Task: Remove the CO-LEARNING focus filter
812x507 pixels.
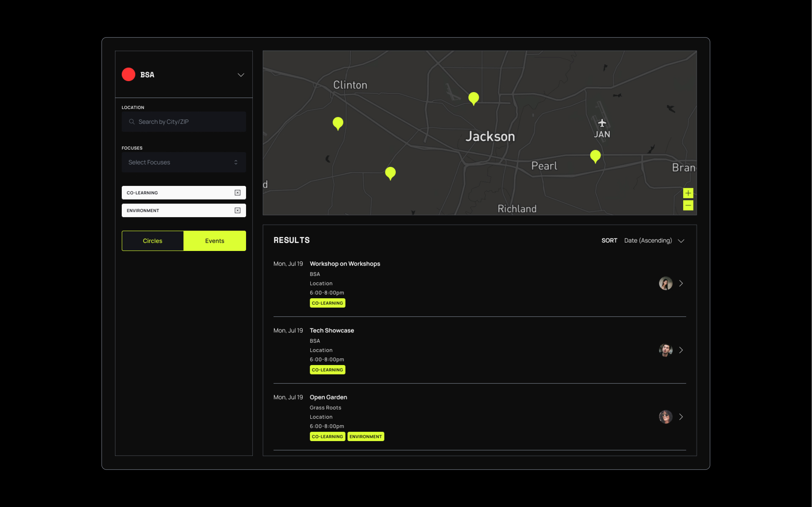Action: [238, 193]
